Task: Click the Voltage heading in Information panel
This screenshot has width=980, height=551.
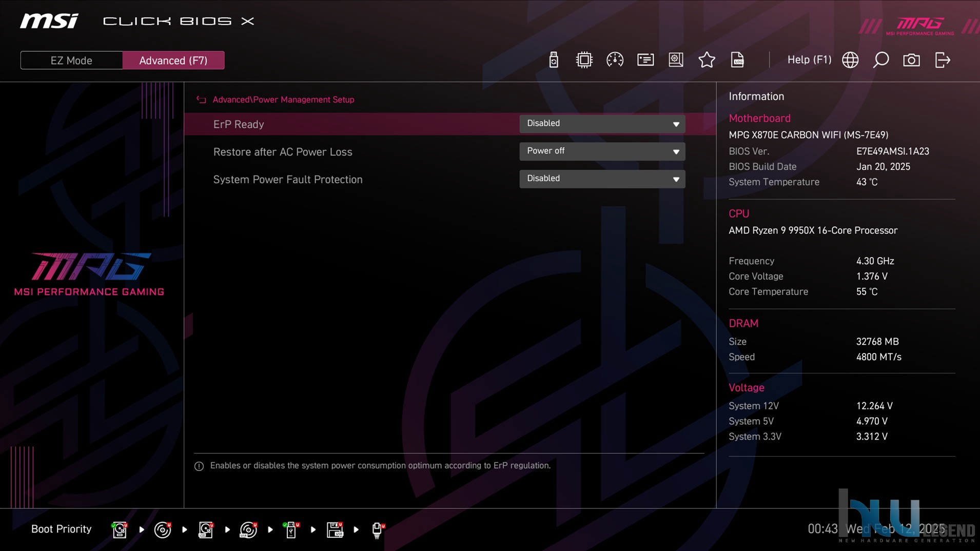Action: click(747, 388)
